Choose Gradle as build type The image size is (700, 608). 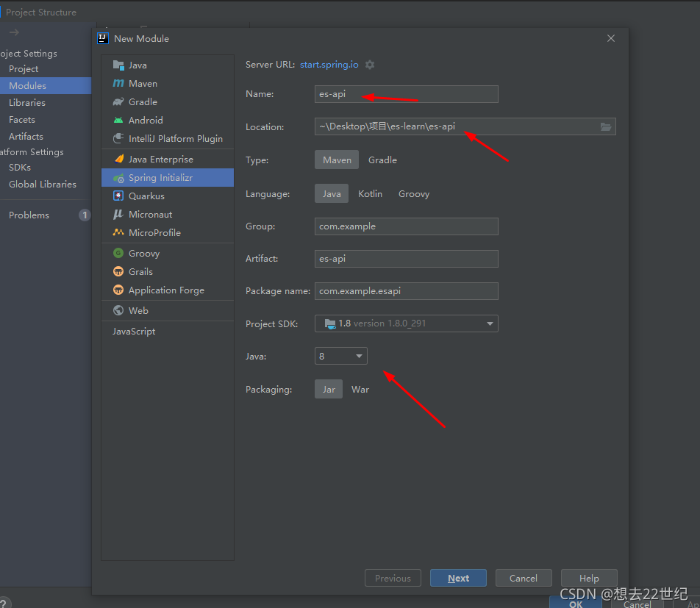click(382, 160)
